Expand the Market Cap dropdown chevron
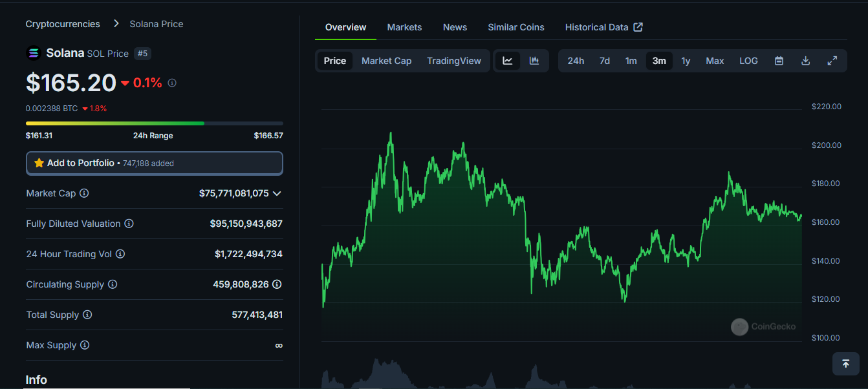 point(277,193)
